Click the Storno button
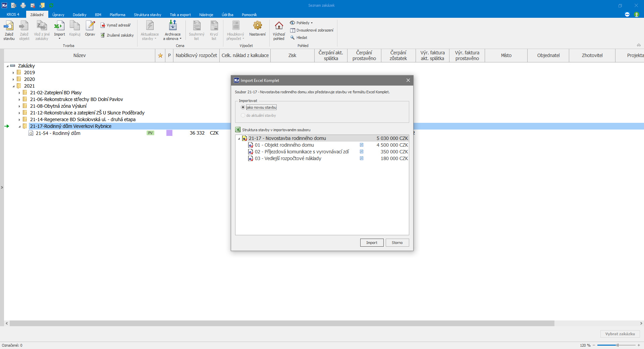The width and height of the screenshot is (644, 349). tap(397, 243)
